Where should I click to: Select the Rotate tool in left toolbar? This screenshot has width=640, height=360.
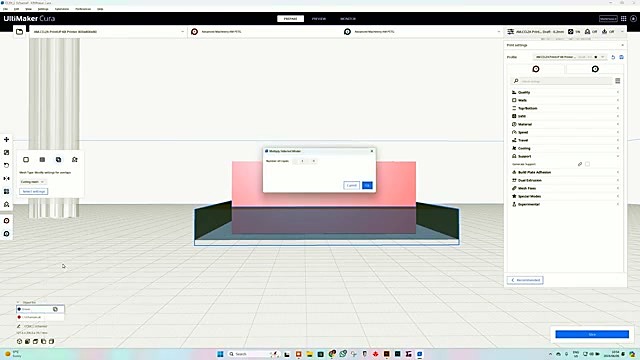click(7, 165)
